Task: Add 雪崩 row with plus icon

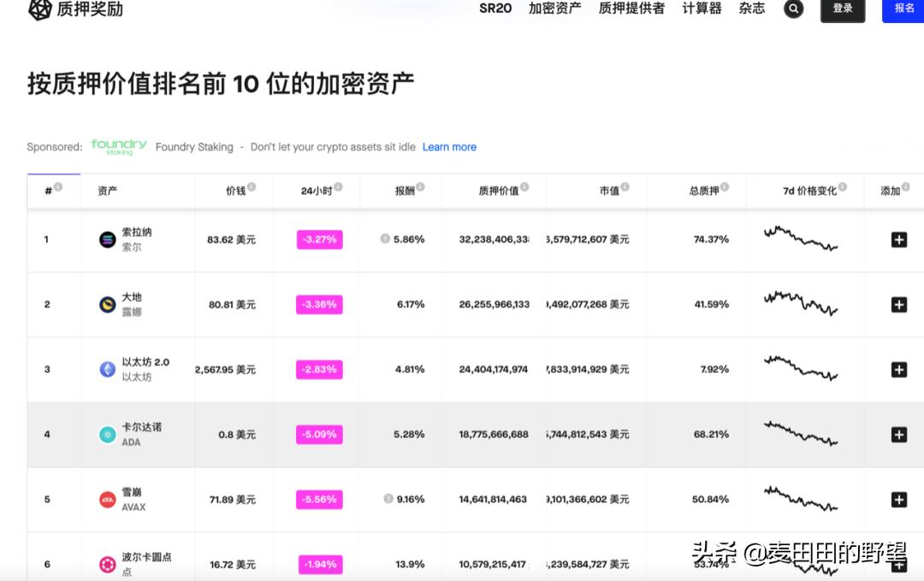Action: [898, 500]
